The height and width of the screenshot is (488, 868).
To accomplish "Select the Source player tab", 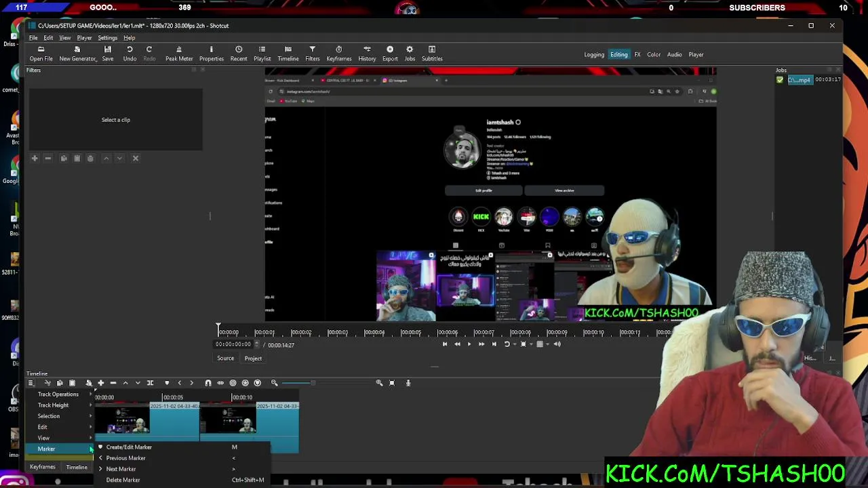I will pyautogui.click(x=225, y=359).
